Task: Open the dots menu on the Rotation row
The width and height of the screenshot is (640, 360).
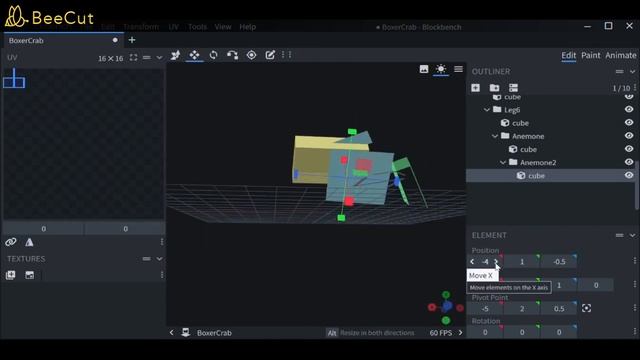Action: [x=635, y=331]
